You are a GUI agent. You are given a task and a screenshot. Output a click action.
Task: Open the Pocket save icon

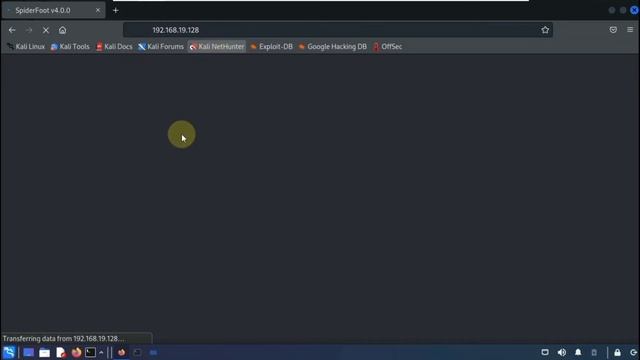click(613, 30)
